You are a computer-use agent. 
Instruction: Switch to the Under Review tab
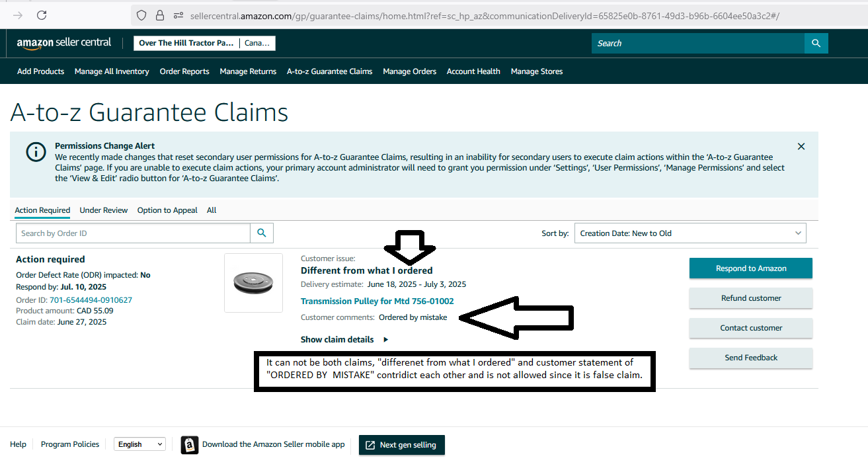(104, 210)
